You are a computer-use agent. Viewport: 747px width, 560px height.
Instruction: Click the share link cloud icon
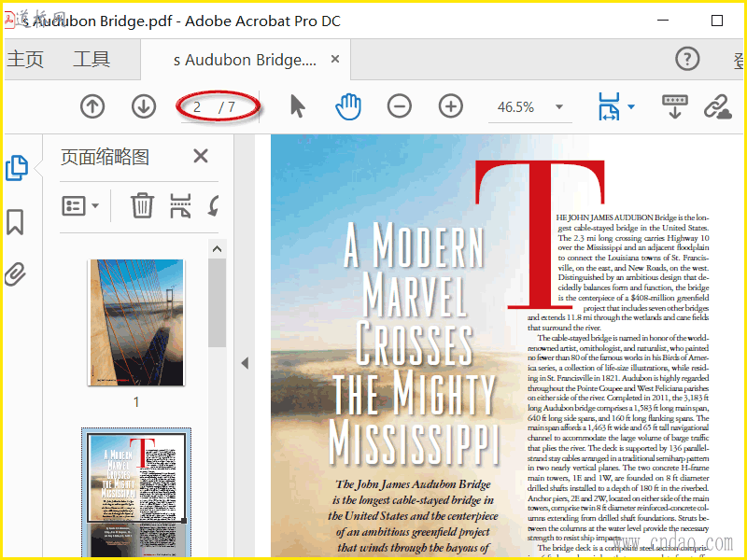tap(717, 106)
